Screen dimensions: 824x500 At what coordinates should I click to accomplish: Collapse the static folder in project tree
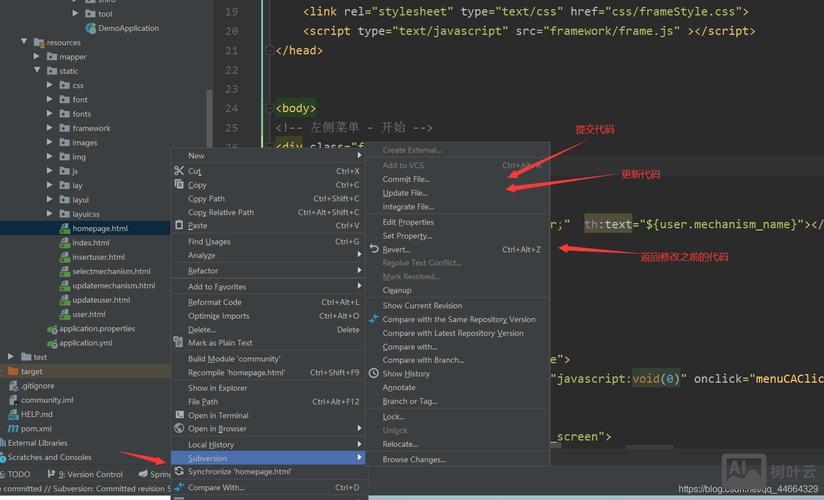click(x=37, y=71)
